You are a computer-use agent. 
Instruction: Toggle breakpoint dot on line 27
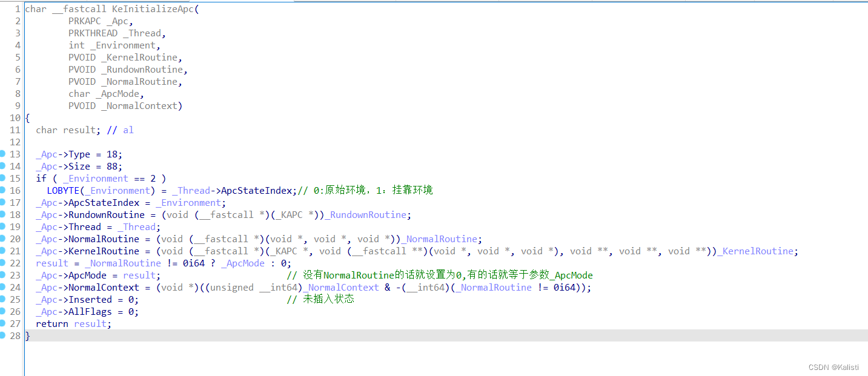[x=2, y=323]
